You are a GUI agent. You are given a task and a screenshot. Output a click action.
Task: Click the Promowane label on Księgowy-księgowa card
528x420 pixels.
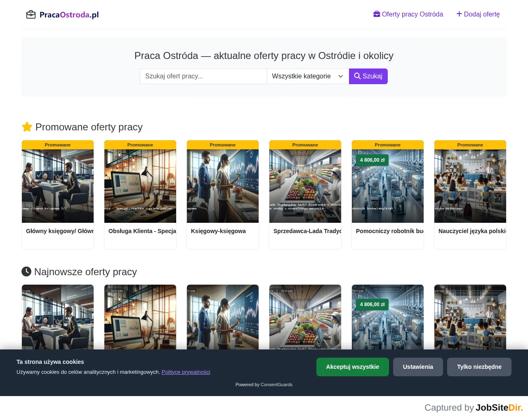[x=223, y=145]
